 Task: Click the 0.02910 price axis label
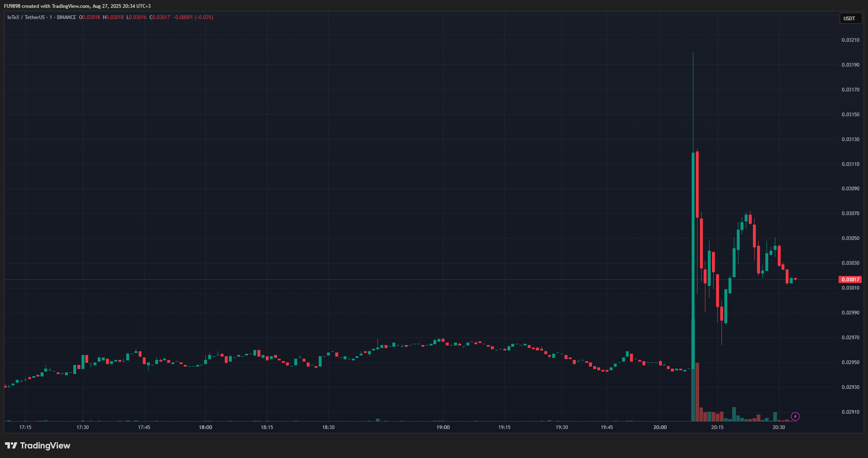(850, 412)
